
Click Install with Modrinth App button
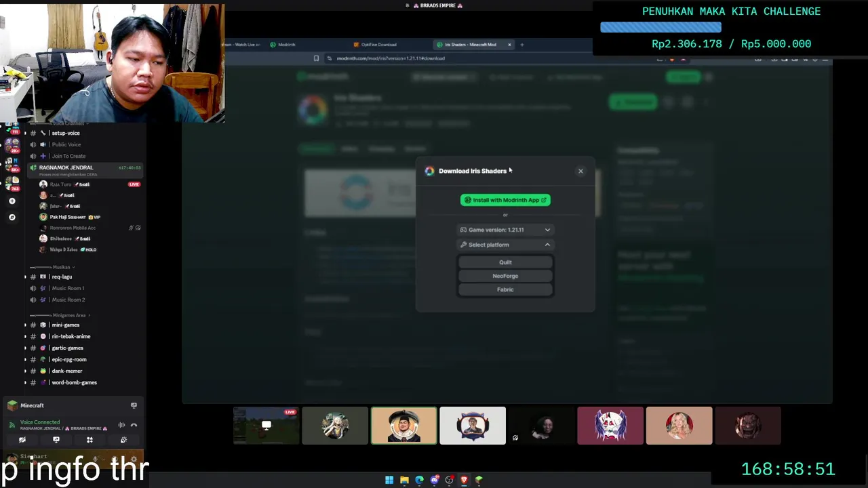[x=505, y=200]
